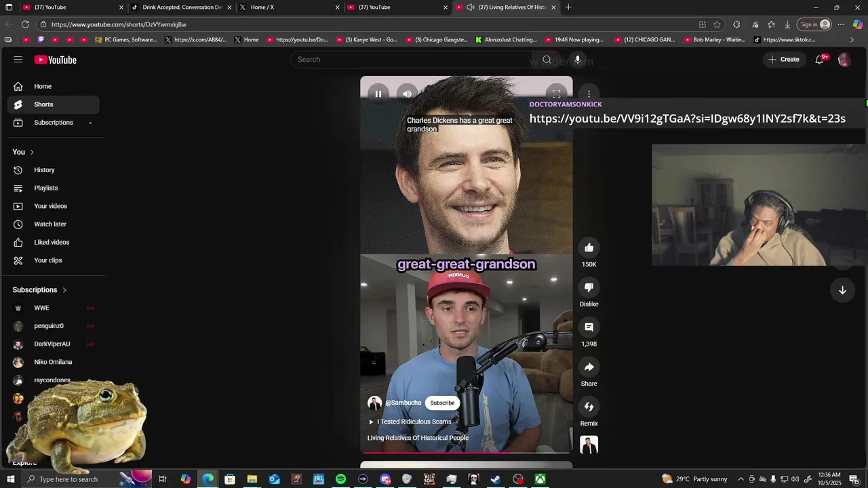Expand the Subscriptions section heading
The width and height of the screenshot is (868, 488).
[x=39, y=290]
